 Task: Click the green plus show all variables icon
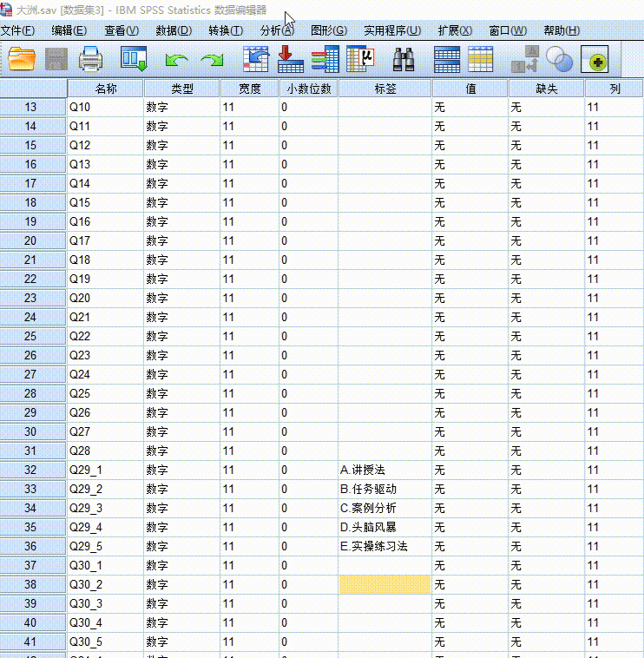click(x=595, y=59)
